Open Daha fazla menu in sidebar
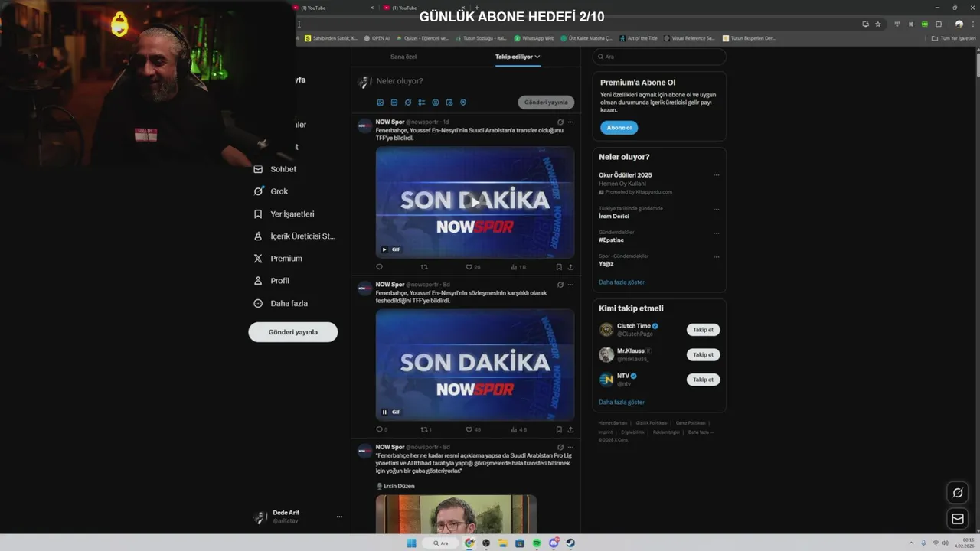Screen dimensions: 980x551 pos(280,303)
